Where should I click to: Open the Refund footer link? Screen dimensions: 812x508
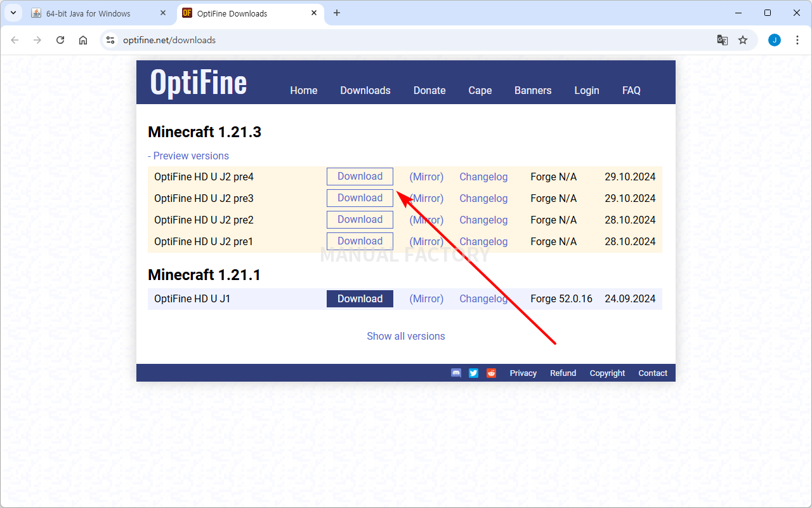point(563,373)
